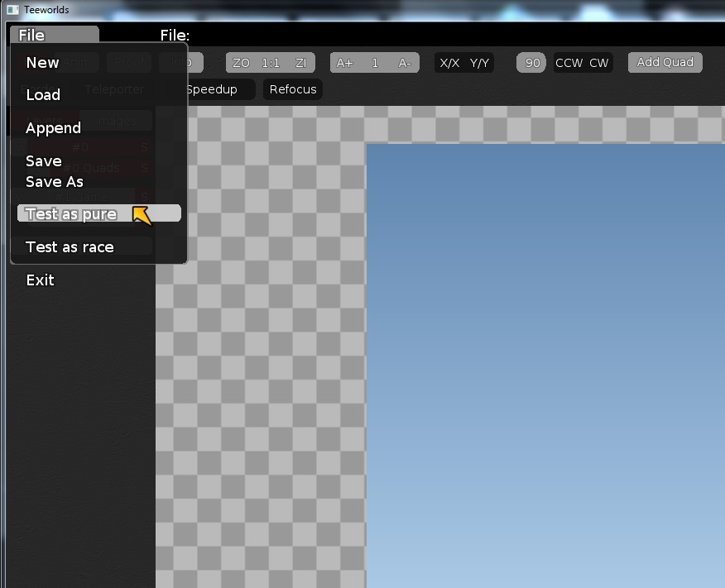Image resolution: width=725 pixels, height=588 pixels.
Task: Choose Save As from the menu
Action: point(55,182)
